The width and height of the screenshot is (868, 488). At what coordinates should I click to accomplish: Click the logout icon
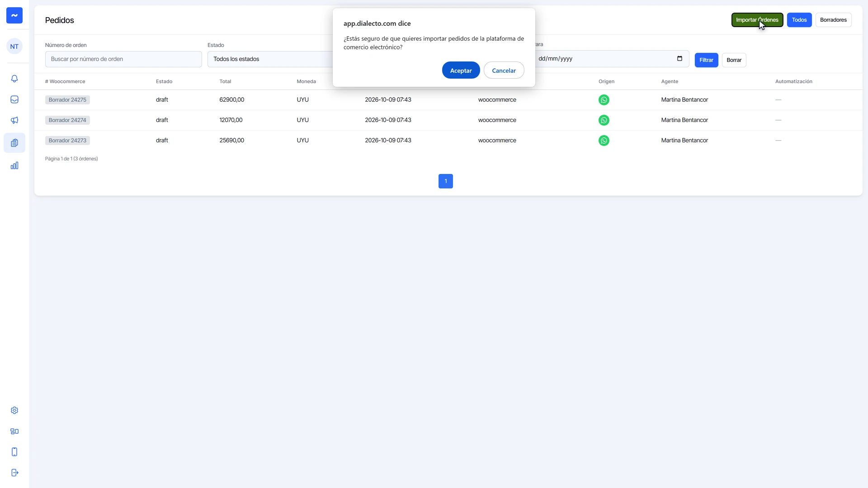[14, 473]
